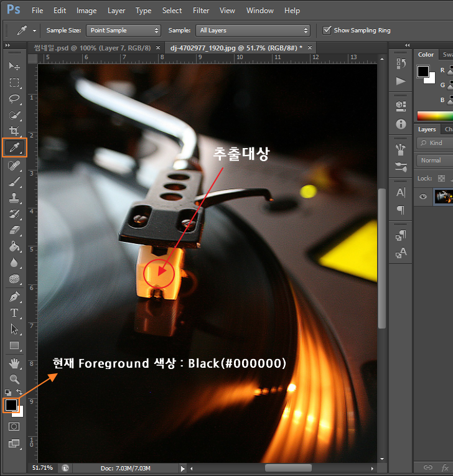Image resolution: width=453 pixels, height=476 pixels.
Task: Open the Filter menu
Action: pyautogui.click(x=201, y=11)
